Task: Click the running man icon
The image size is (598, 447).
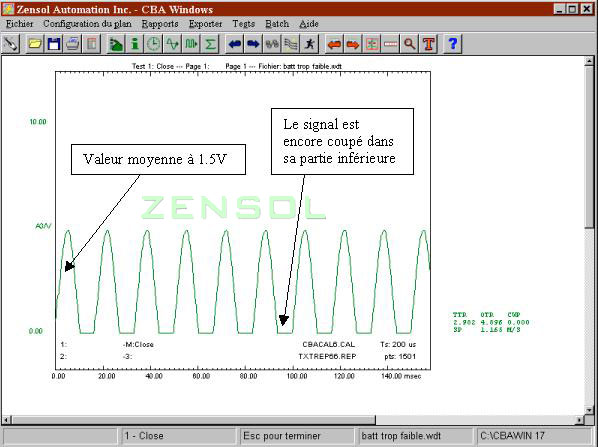Action: tap(310, 44)
